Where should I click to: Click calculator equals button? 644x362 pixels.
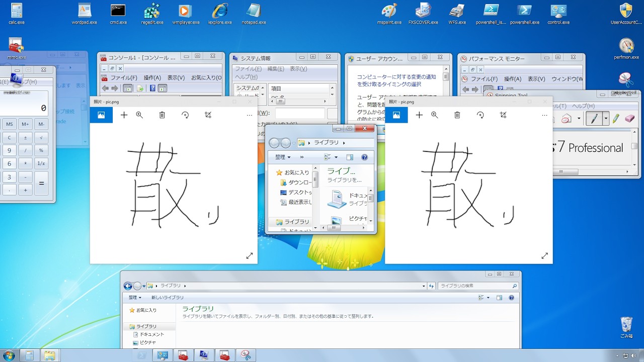41,183
